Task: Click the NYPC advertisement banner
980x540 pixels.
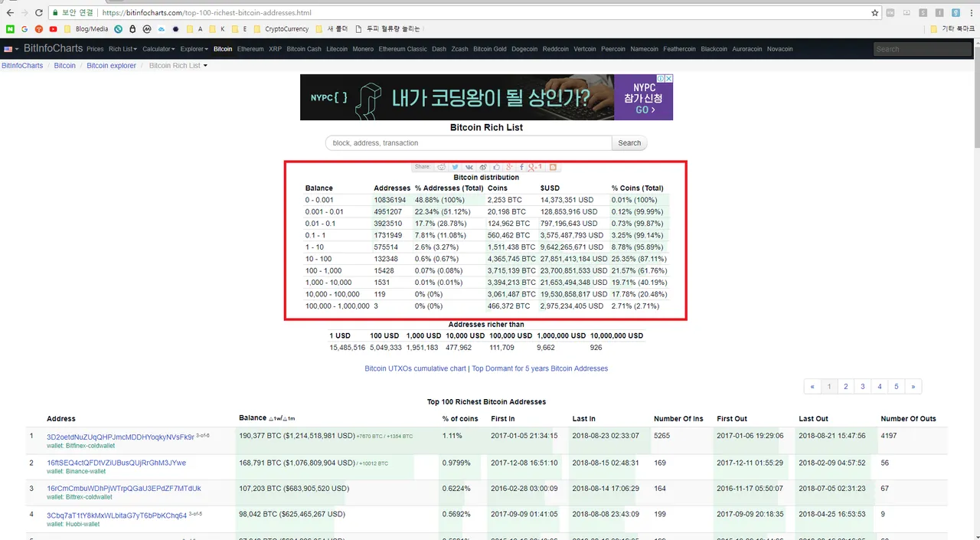Action: [486, 97]
